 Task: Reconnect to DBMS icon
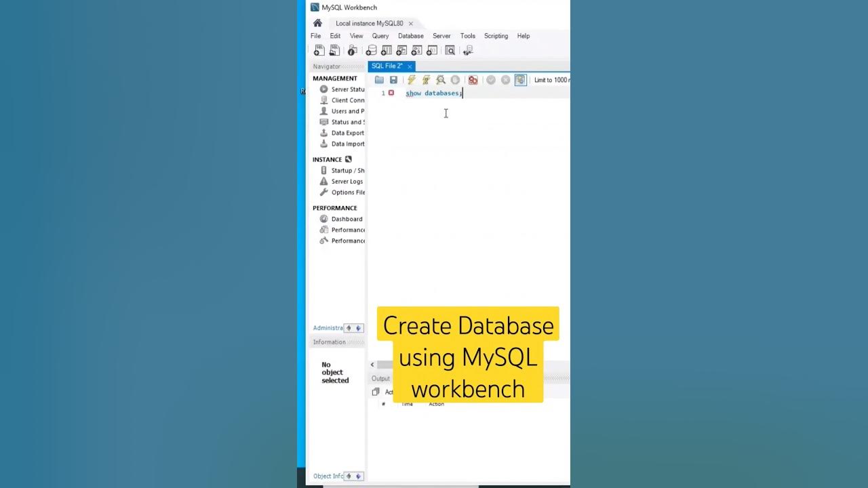[468, 51]
